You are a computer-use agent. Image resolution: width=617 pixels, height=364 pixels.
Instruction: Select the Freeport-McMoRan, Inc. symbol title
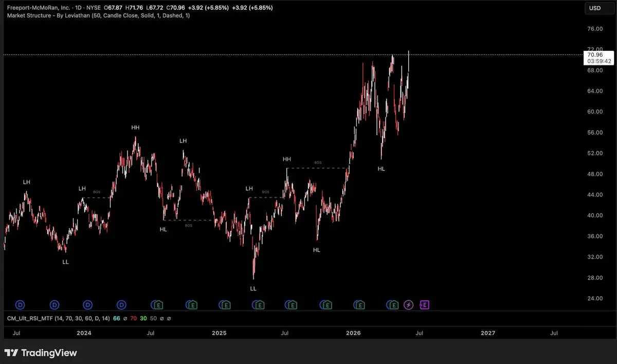39,8
